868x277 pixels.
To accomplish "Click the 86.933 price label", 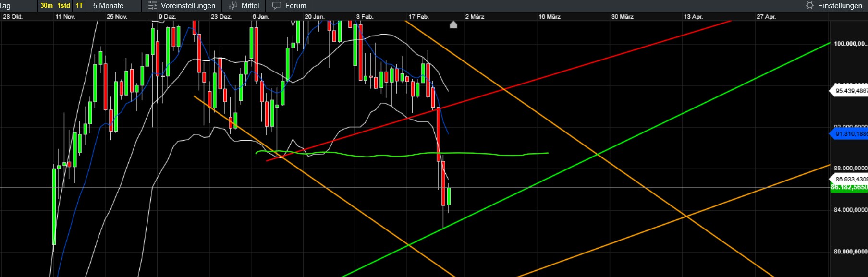I will point(849,179).
